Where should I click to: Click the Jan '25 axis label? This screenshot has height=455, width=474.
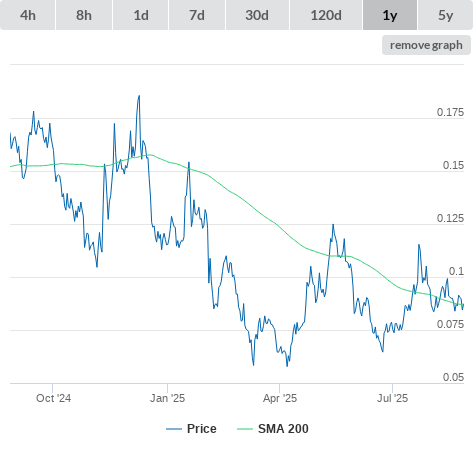click(x=167, y=398)
